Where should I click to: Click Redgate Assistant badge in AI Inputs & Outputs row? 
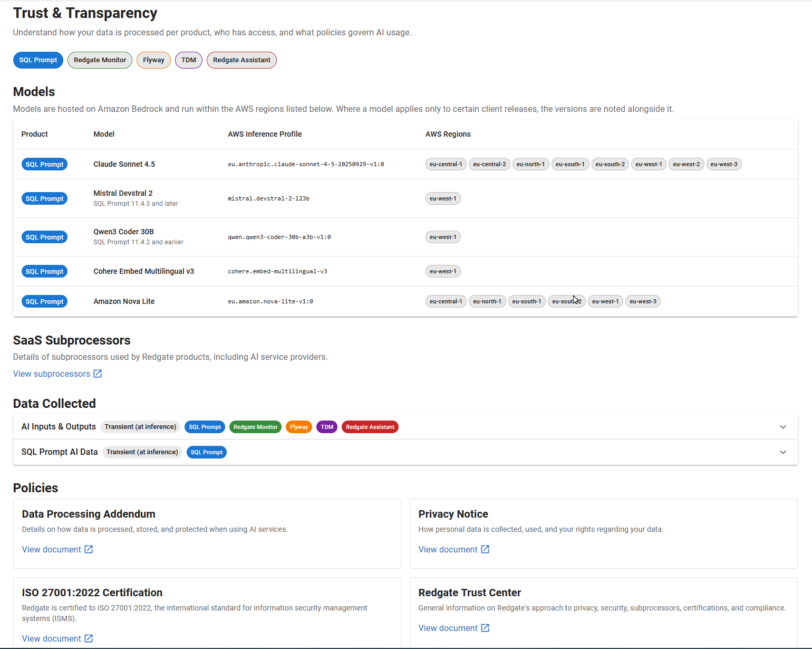pos(370,427)
